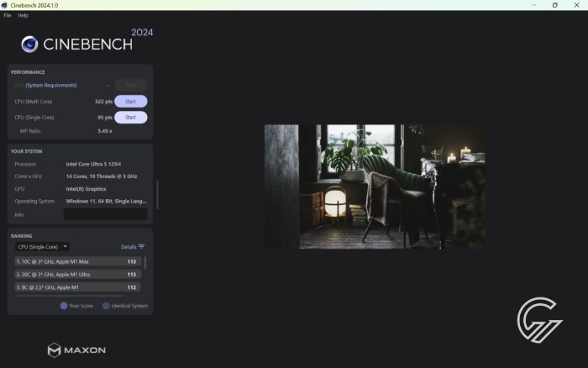588x368 pixels.
Task: Click the Intel Core Ultra 5 125H text
Action: coord(93,164)
